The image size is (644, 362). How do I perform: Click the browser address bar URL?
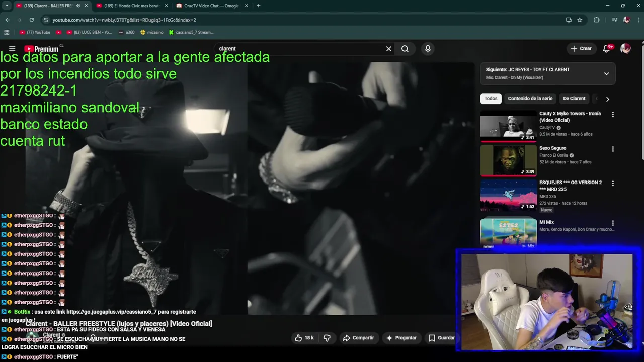tap(124, 20)
